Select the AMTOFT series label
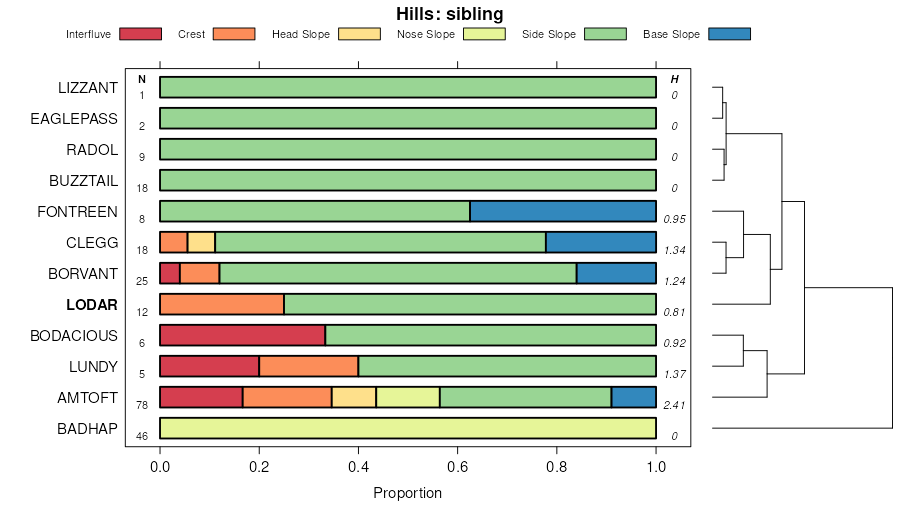The image size is (900, 520). pos(88,398)
